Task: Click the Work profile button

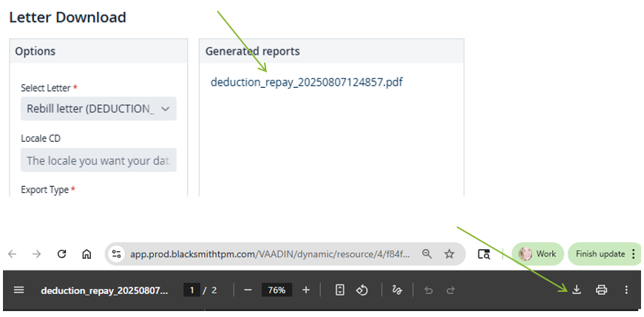Action: pyautogui.click(x=538, y=253)
